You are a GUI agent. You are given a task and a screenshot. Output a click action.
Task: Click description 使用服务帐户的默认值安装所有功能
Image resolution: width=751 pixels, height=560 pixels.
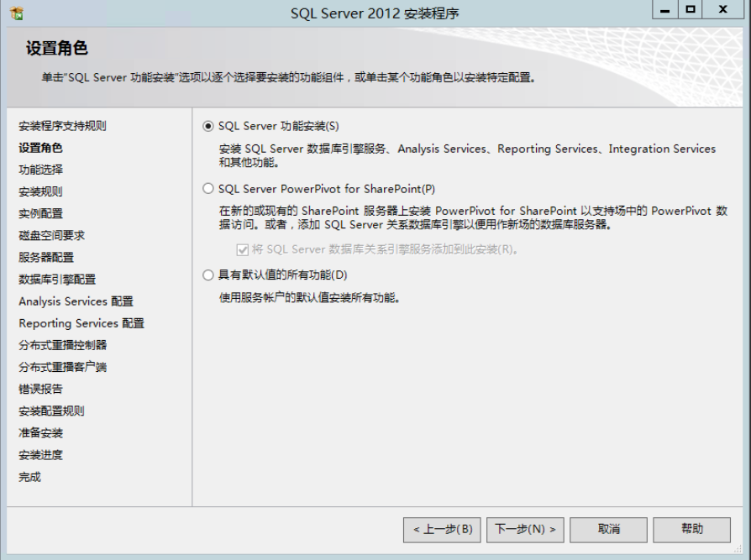click(309, 298)
